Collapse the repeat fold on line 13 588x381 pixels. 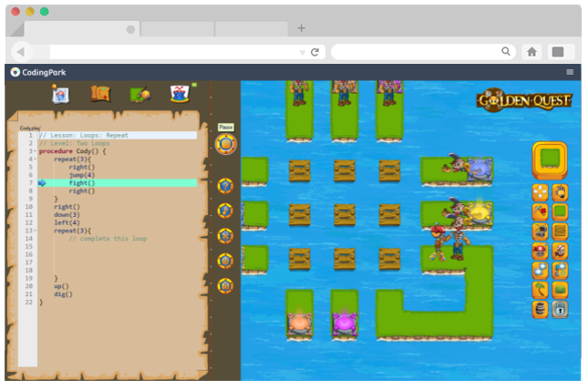[x=36, y=231]
